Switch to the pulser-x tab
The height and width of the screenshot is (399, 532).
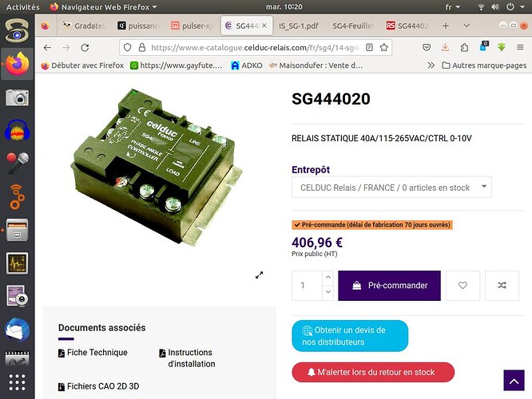(192, 26)
